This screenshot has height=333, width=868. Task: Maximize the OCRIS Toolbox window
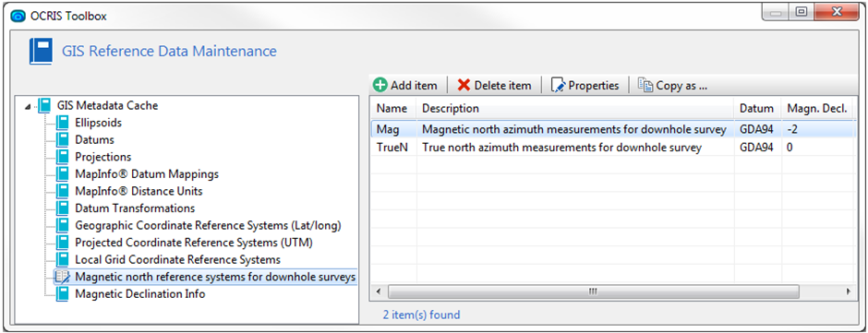coord(801,12)
